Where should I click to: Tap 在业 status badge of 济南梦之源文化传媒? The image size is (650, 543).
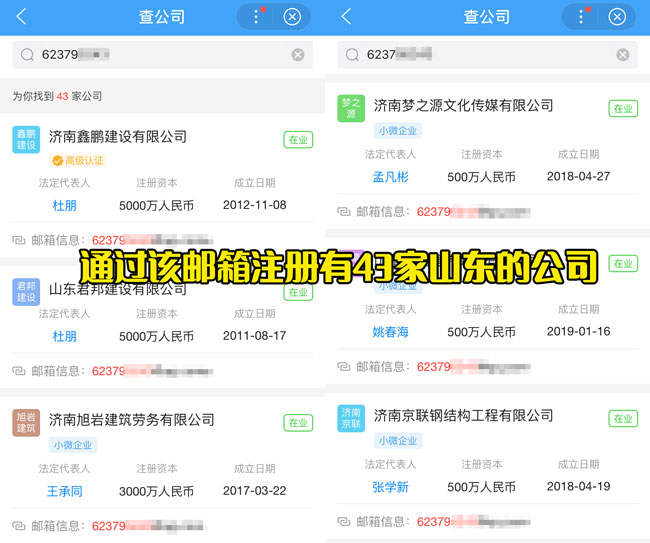pyautogui.click(x=623, y=109)
